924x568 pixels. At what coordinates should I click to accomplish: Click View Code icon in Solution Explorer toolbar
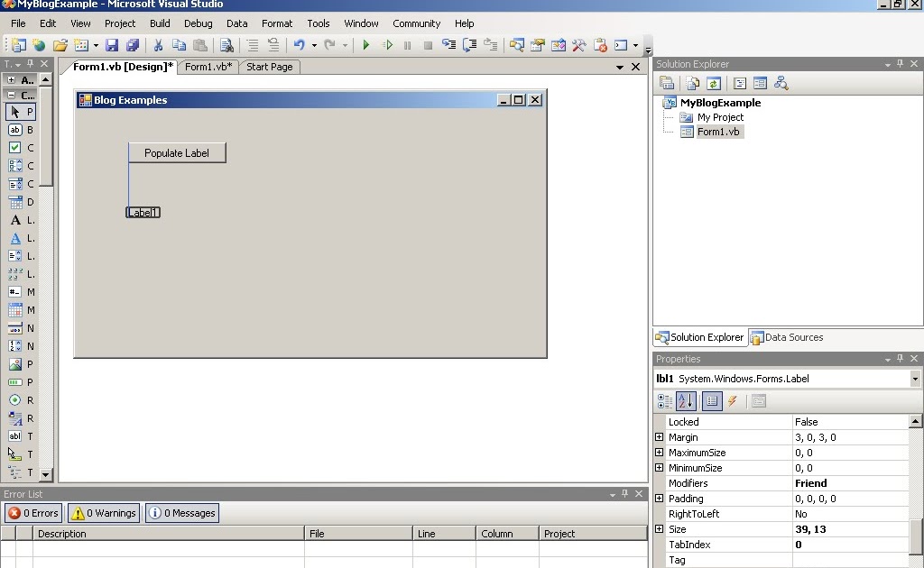[740, 84]
